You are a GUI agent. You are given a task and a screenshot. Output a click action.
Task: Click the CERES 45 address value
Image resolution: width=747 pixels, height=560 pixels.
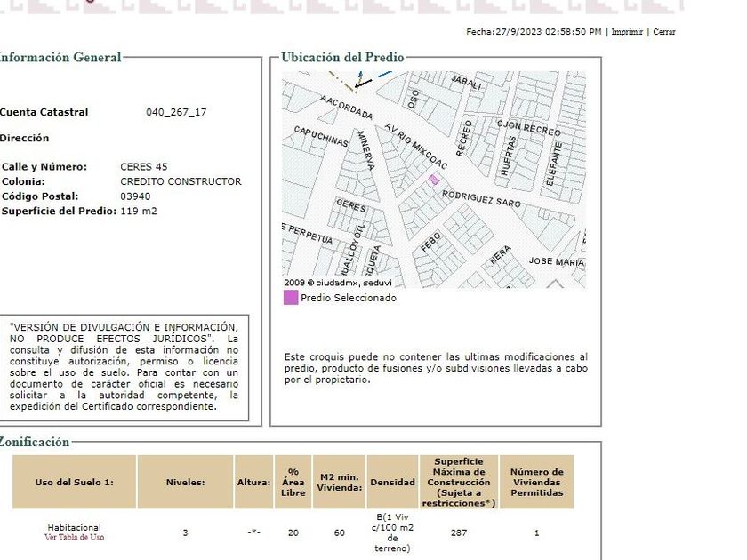pyautogui.click(x=143, y=167)
